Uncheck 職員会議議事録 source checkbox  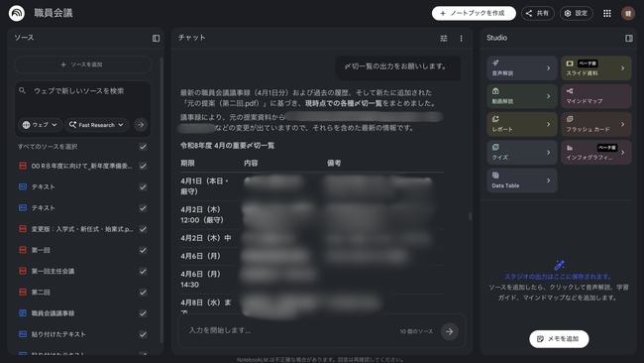143,313
